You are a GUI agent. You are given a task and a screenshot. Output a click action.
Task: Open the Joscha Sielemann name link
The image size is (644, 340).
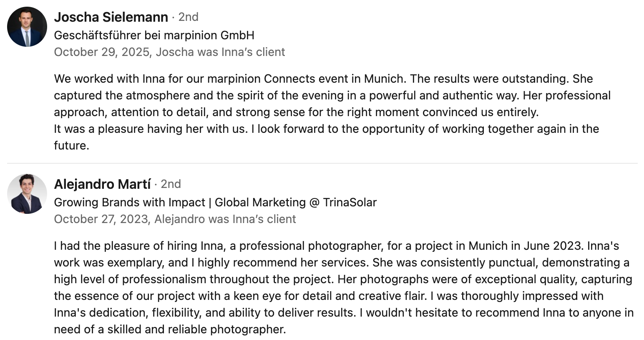111,17
